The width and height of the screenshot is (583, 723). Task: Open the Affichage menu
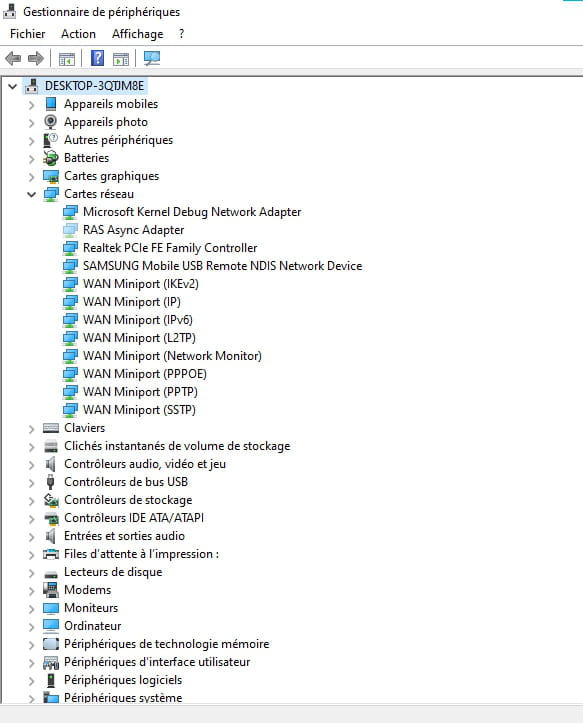[137, 34]
